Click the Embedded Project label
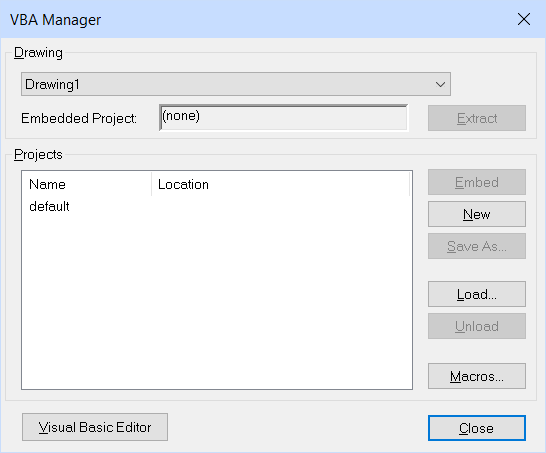 79,118
